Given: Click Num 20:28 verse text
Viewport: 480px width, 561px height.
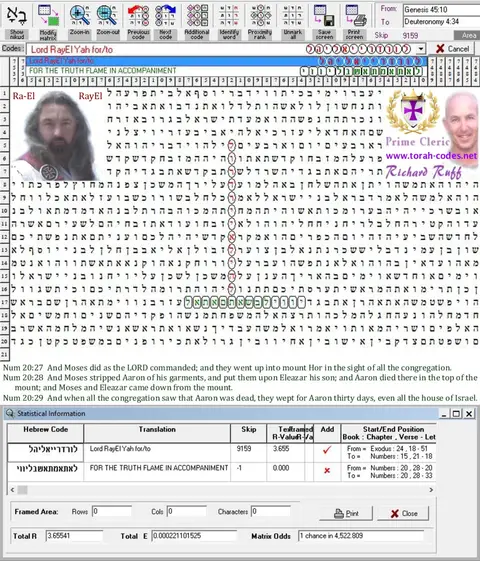Looking at the screenshot, I should pos(240,382).
